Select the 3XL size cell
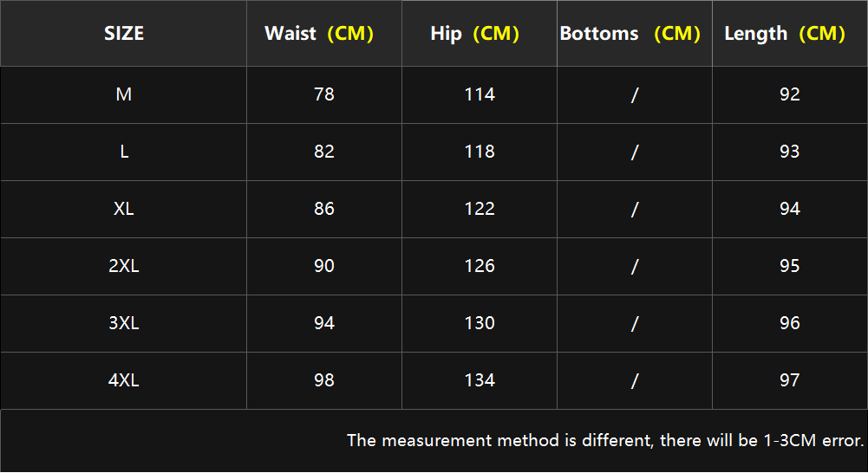 click(124, 323)
